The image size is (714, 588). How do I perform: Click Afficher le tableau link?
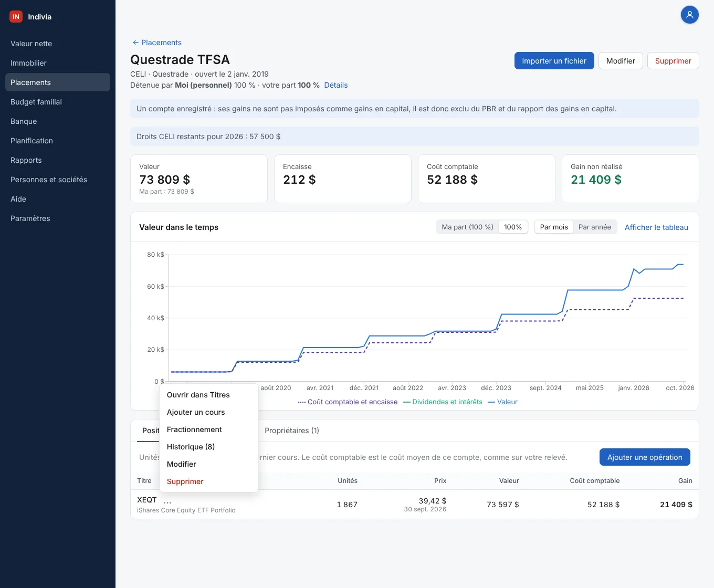656,227
